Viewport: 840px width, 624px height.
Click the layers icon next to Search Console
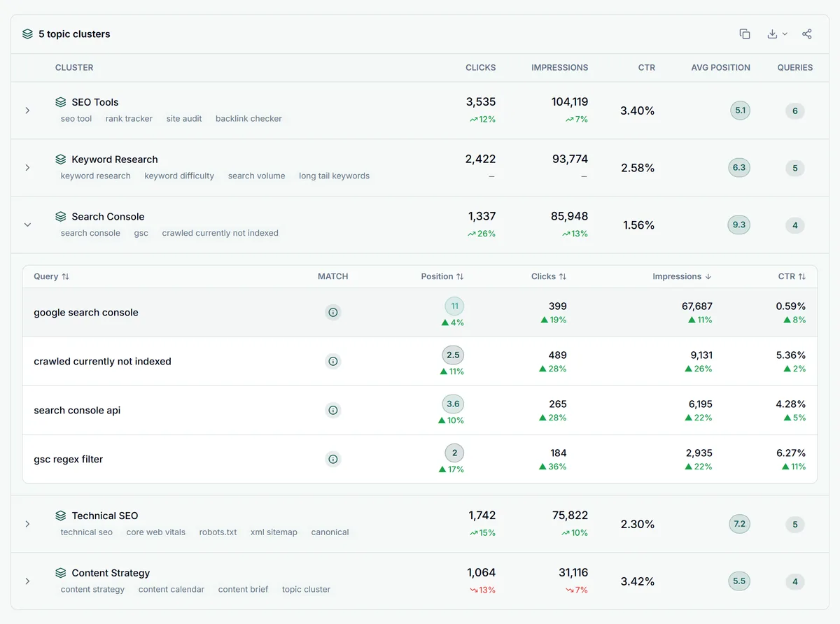click(61, 217)
